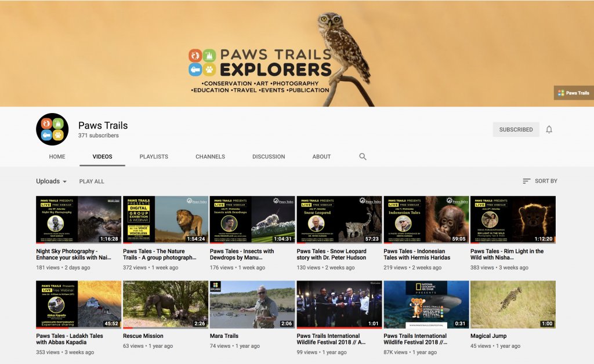Open the channel search magnifier icon

point(363,156)
